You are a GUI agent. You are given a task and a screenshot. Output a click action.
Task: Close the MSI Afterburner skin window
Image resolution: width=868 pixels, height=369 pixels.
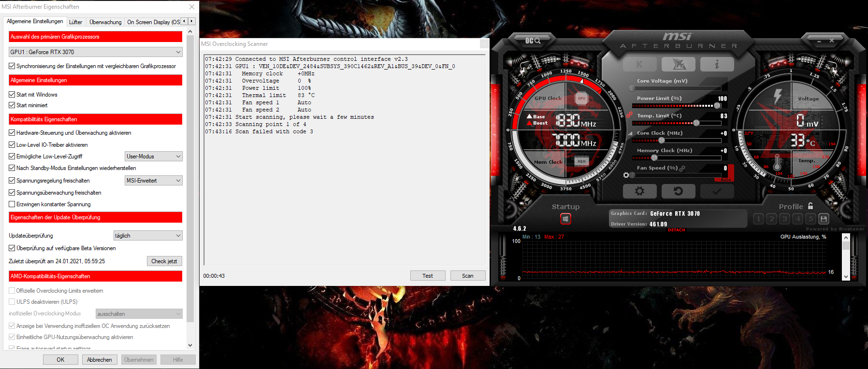832,41
